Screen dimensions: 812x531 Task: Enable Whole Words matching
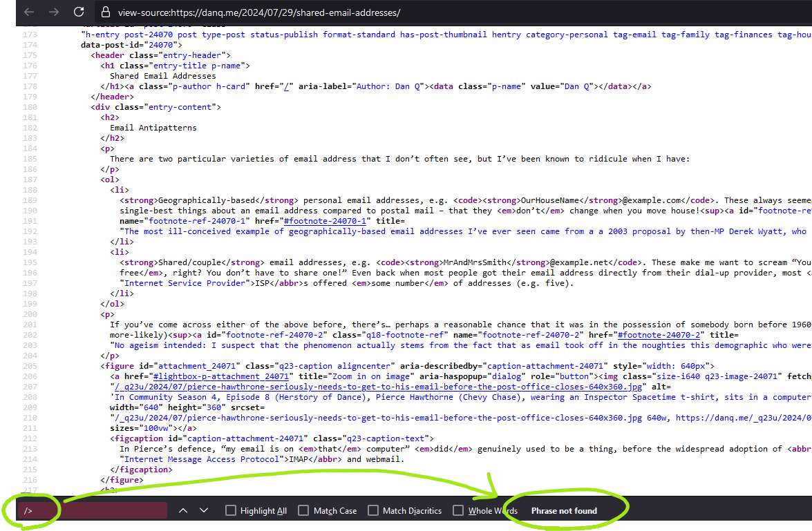(458, 511)
